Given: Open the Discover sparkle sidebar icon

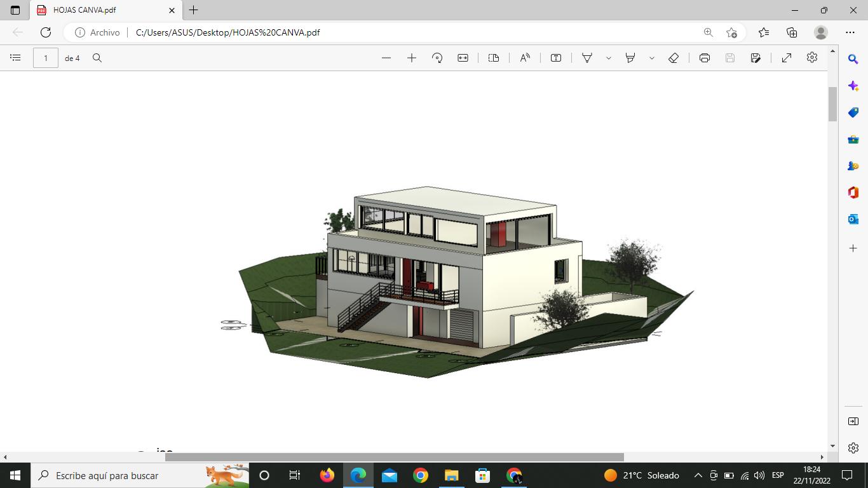Looking at the screenshot, I should [853, 86].
